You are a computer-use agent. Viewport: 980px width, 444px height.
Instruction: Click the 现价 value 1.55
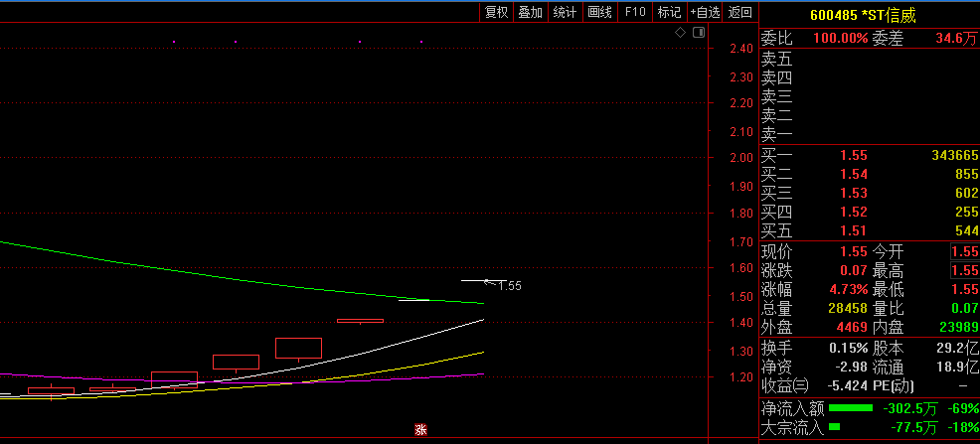click(853, 252)
